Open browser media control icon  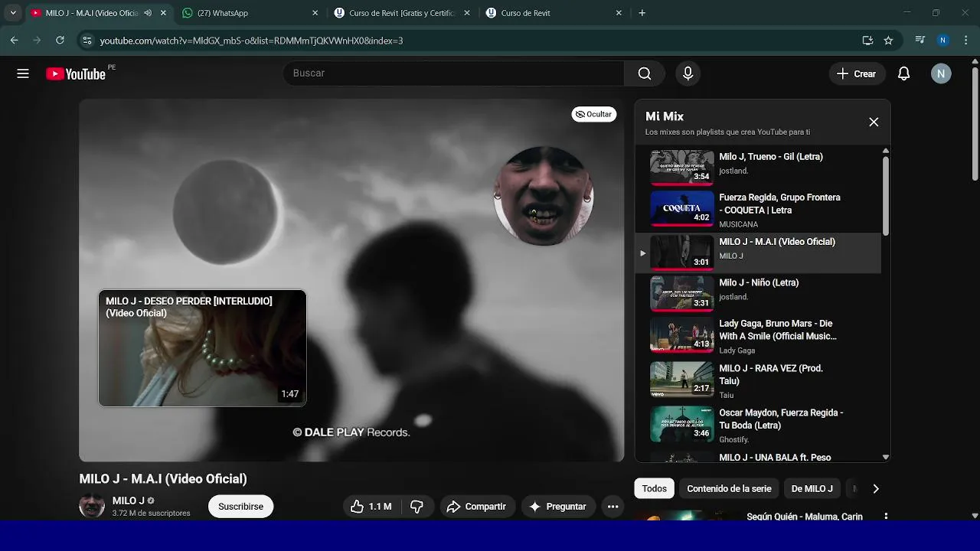click(920, 41)
